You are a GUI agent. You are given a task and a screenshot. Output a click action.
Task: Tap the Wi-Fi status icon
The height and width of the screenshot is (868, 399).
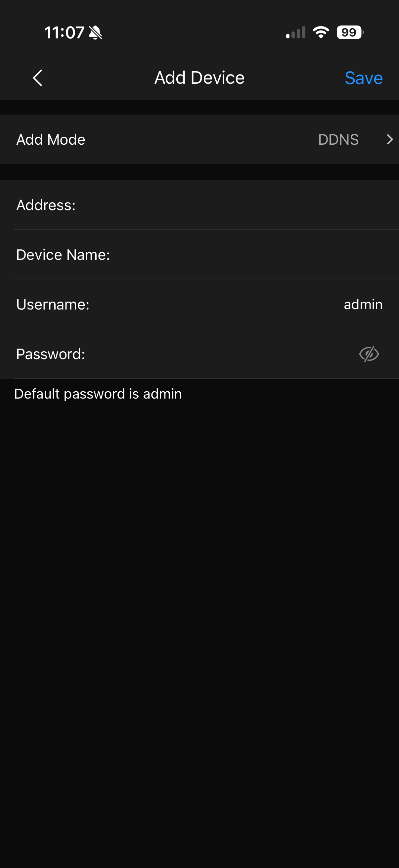click(x=321, y=32)
